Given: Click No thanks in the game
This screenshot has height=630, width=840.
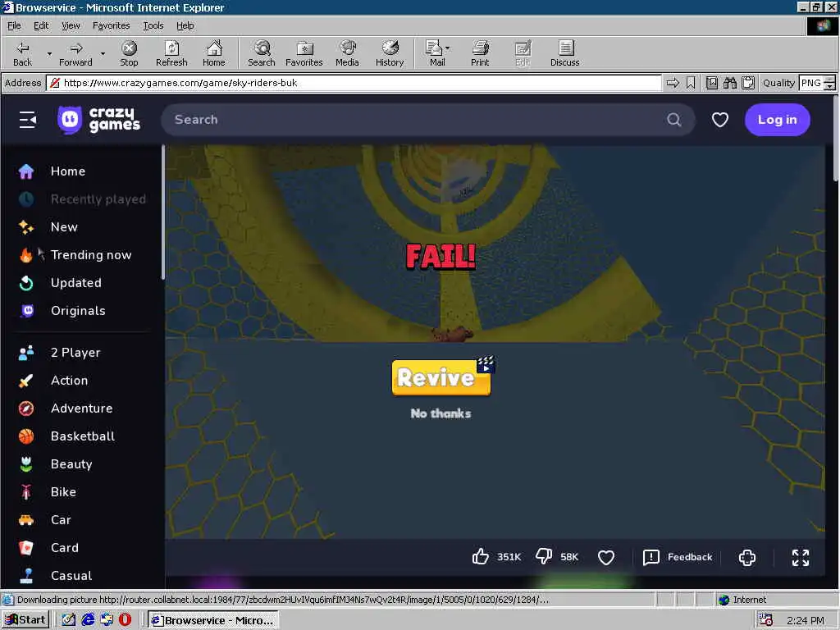Looking at the screenshot, I should [x=441, y=413].
